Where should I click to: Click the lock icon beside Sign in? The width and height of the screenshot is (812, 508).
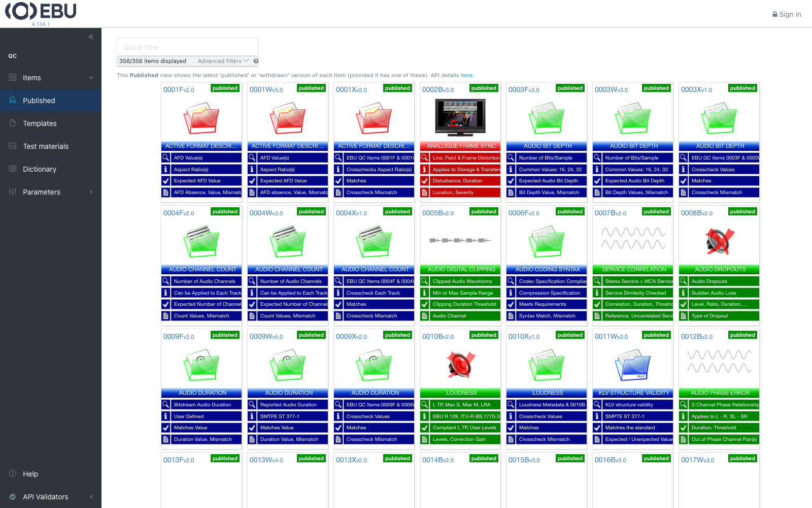pyautogui.click(x=775, y=14)
